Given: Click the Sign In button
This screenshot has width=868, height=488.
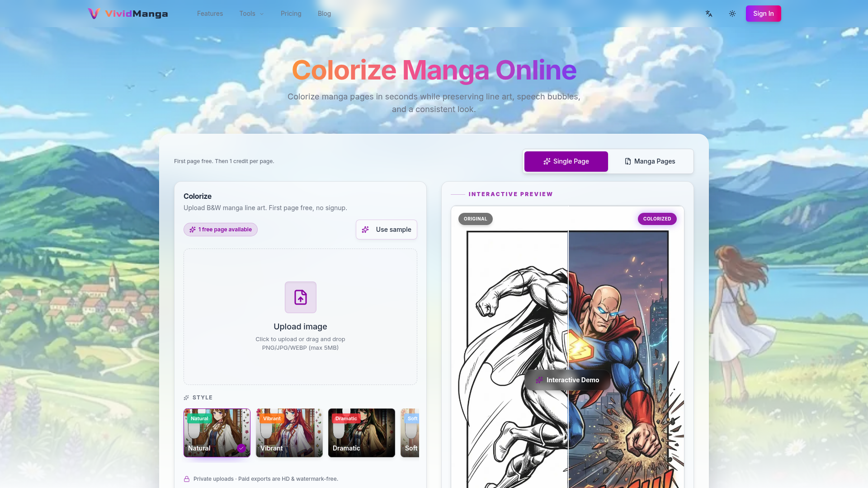Looking at the screenshot, I should click(763, 14).
